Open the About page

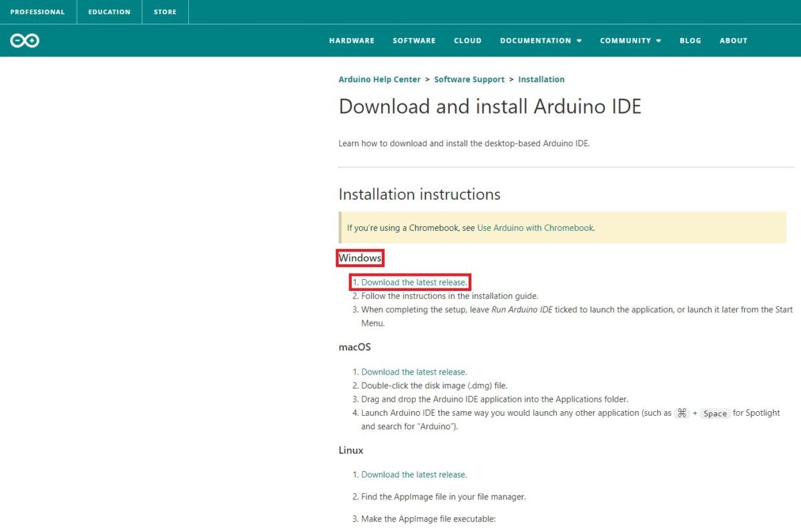coord(733,41)
